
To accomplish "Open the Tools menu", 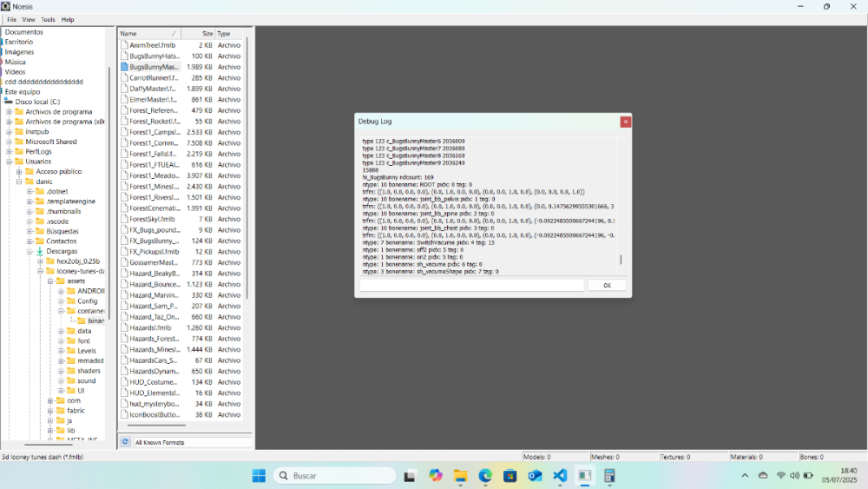I will 48,19.
